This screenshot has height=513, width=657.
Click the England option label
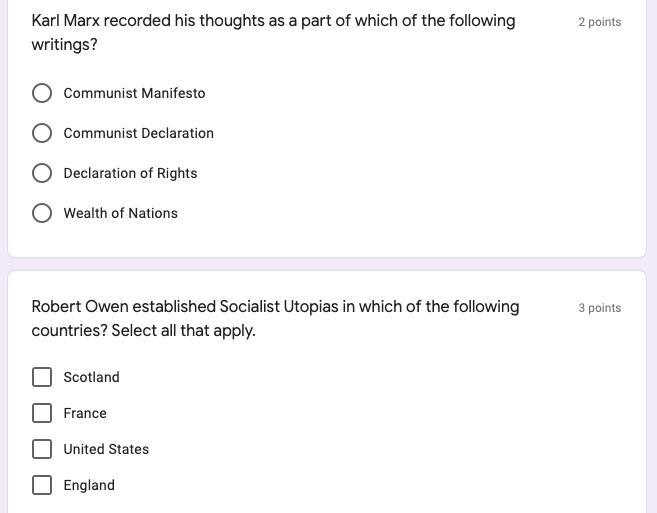coord(89,485)
